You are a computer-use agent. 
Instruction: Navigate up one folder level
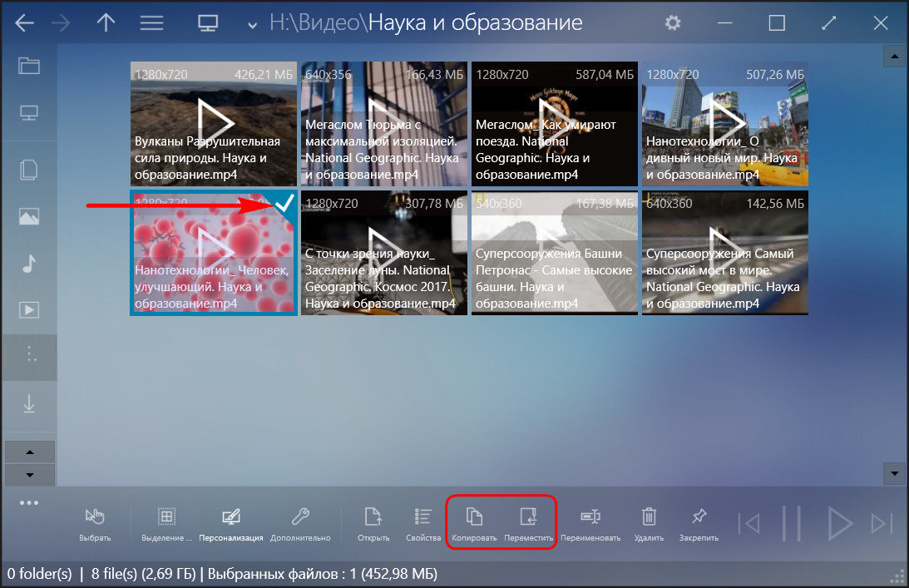[106, 23]
